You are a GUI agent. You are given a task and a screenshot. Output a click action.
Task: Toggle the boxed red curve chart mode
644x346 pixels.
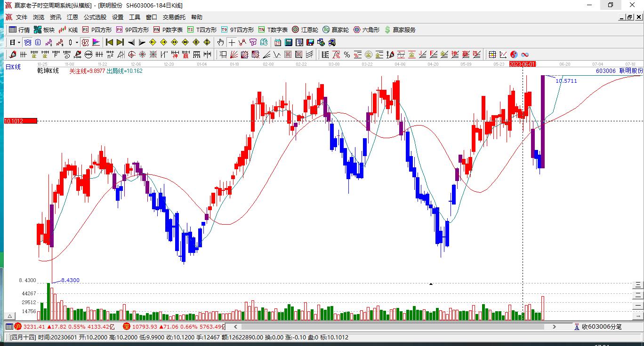point(85,42)
